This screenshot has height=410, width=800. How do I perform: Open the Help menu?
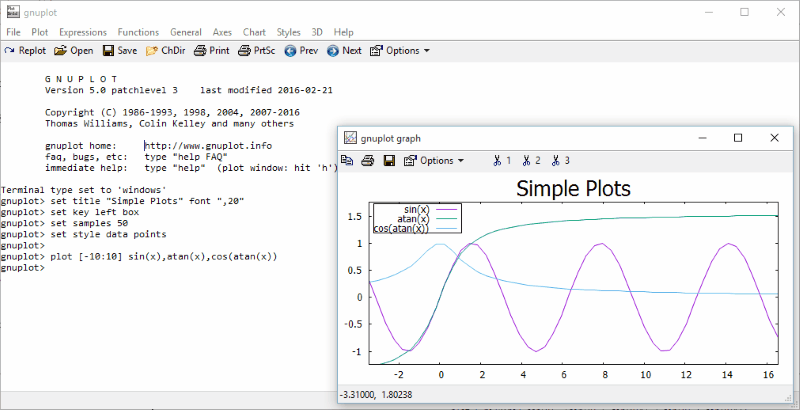click(343, 32)
